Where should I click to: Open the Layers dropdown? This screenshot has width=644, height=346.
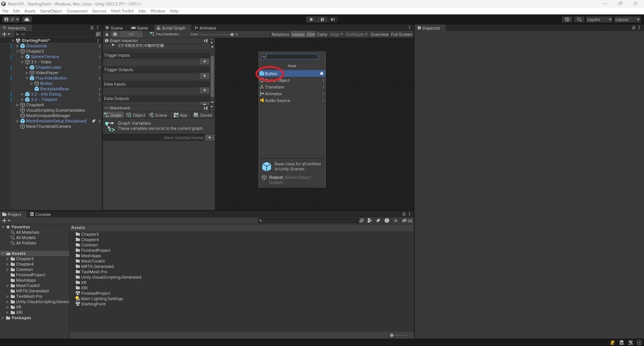(598, 19)
